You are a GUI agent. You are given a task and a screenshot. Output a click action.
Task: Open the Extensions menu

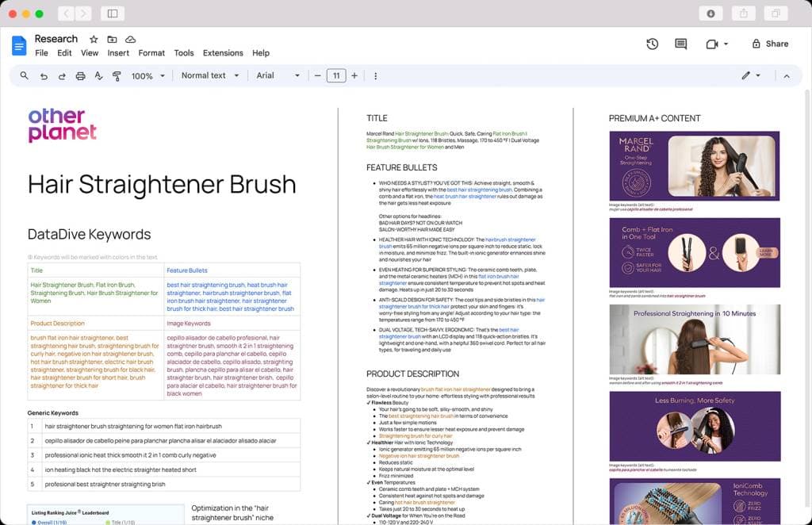click(x=223, y=53)
